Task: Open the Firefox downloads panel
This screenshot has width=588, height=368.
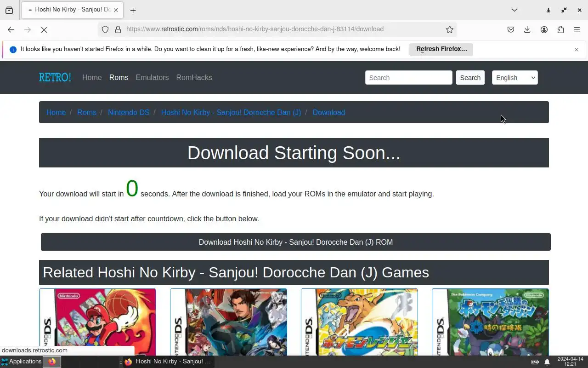Action: tap(527, 29)
